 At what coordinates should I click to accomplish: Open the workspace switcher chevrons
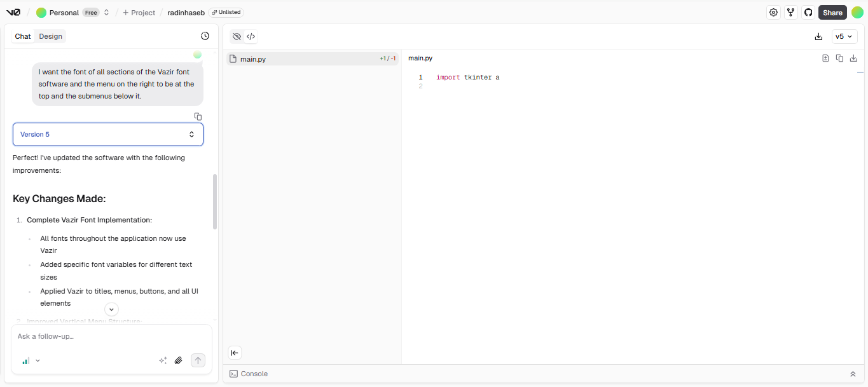pyautogui.click(x=106, y=12)
